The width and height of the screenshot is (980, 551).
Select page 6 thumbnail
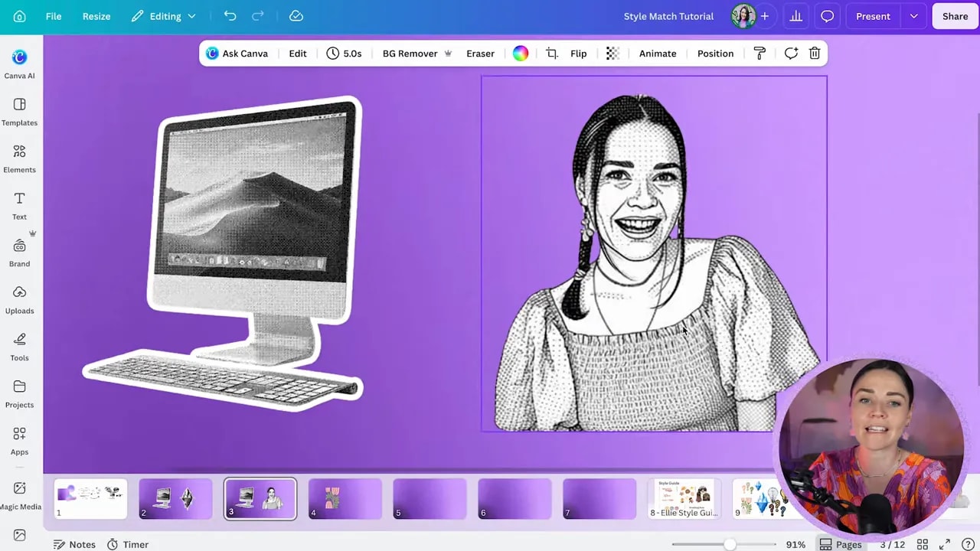(514, 499)
